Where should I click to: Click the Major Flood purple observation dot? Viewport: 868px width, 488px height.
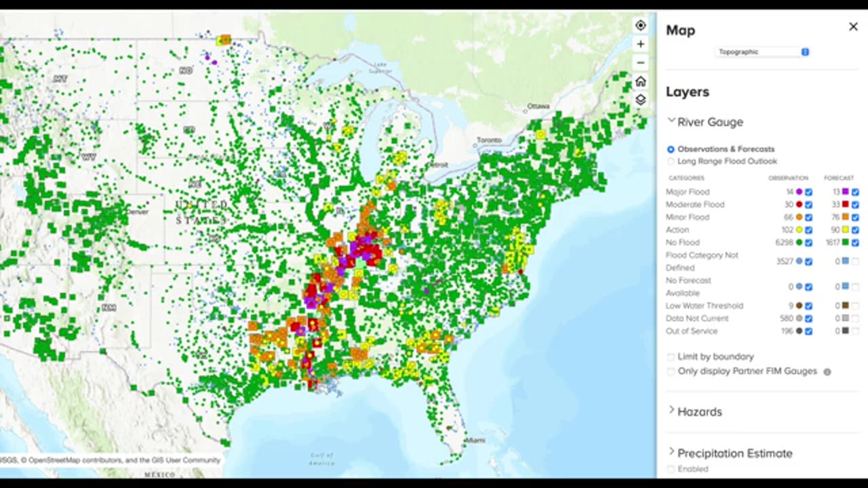[799, 192]
